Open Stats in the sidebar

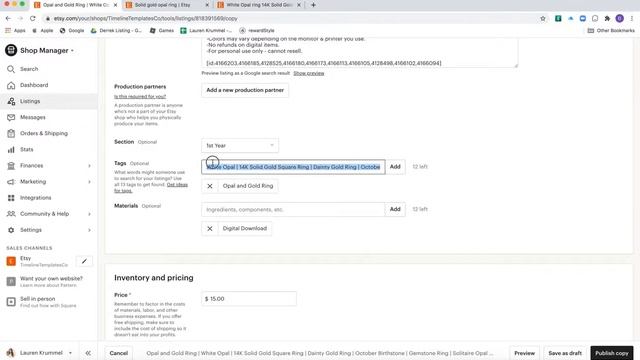tap(27, 149)
